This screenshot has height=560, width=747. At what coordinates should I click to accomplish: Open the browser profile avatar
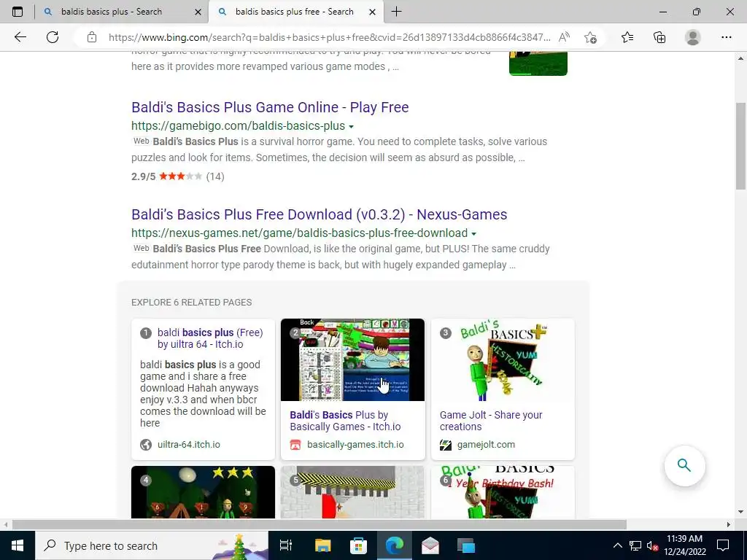693,37
